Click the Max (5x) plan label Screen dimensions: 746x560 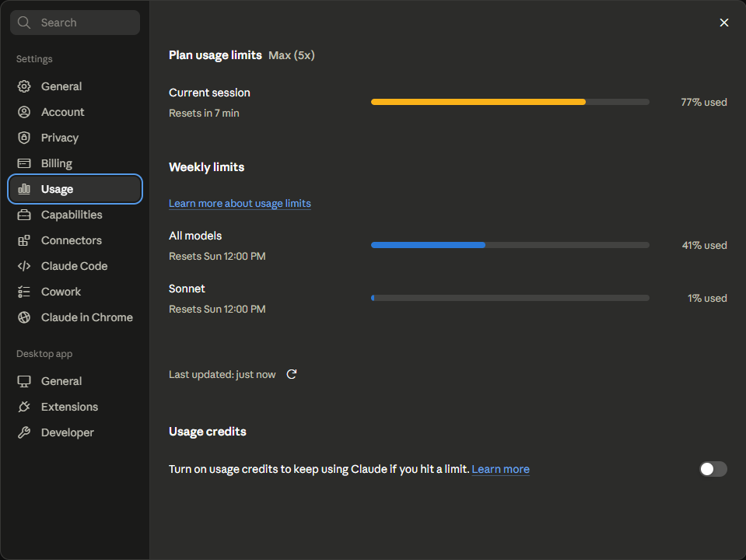[291, 55]
